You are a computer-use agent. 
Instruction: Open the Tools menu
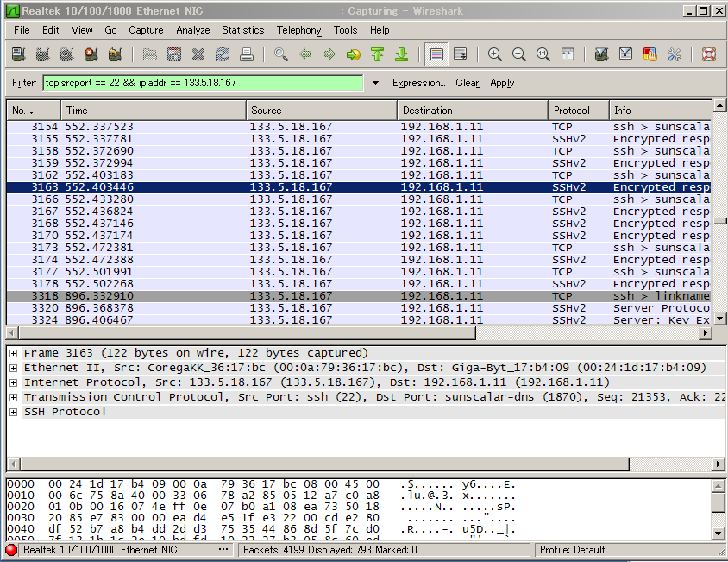click(x=345, y=30)
